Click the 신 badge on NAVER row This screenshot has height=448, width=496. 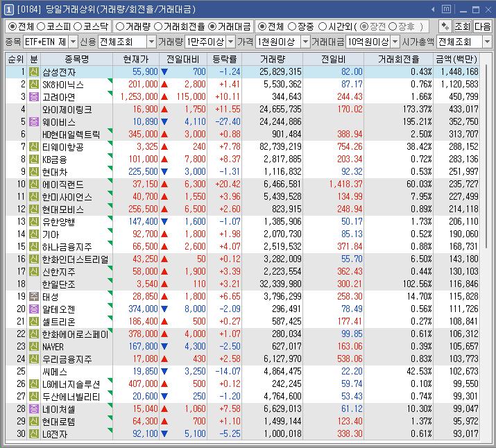click(x=34, y=347)
